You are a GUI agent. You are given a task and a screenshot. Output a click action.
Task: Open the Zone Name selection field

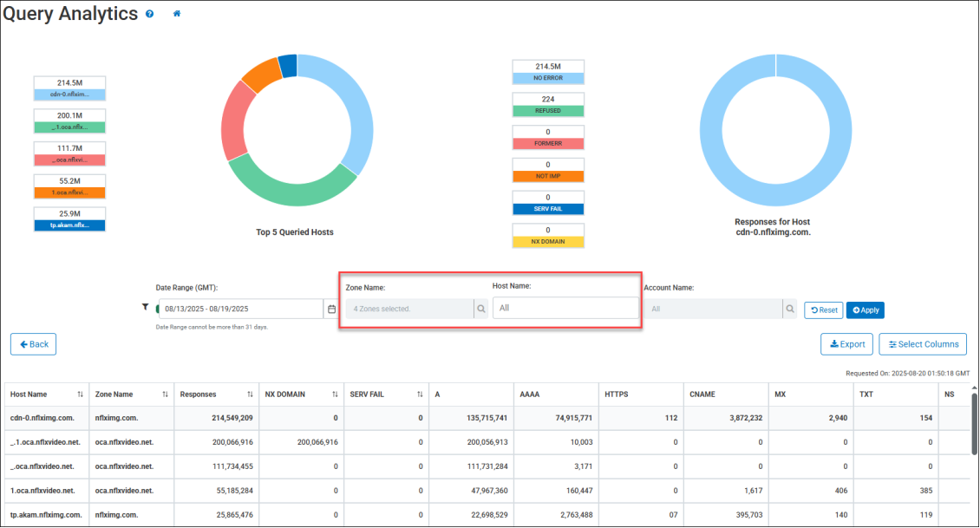click(x=408, y=309)
